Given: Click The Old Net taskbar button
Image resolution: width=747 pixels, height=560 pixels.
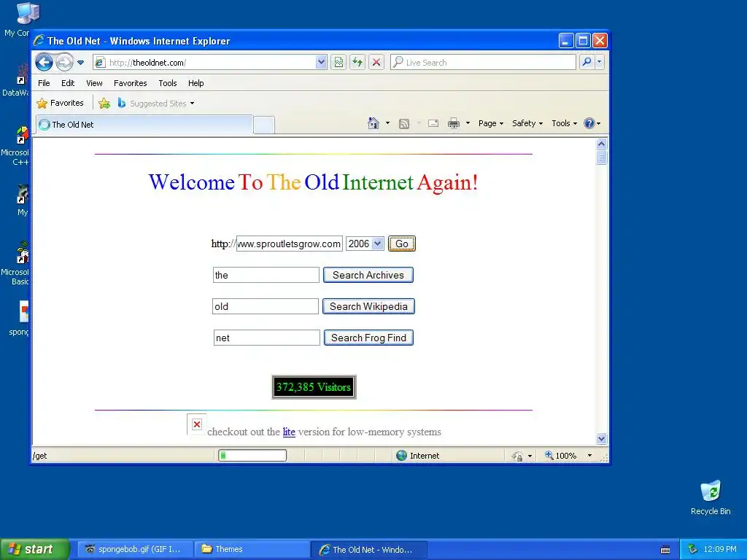Looking at the screenshot, I should pos(369,550).
